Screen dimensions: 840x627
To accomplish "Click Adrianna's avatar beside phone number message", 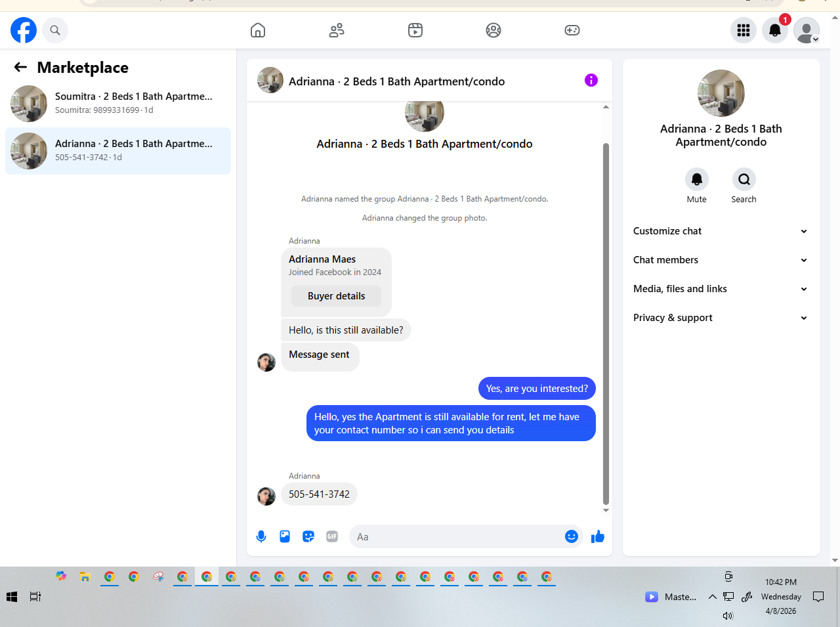I will (x=266, y=496).
